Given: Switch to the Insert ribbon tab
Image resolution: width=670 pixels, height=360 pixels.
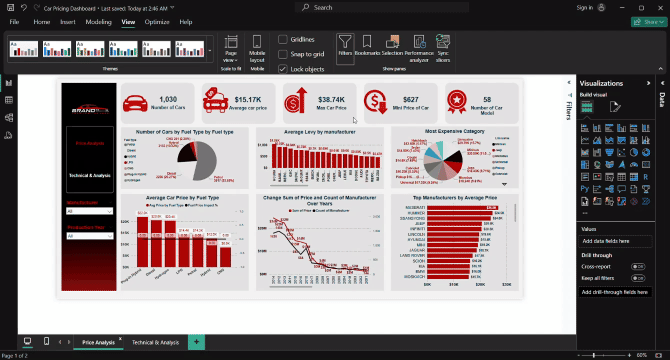Looking at the screenshot, I should (68, 22).
